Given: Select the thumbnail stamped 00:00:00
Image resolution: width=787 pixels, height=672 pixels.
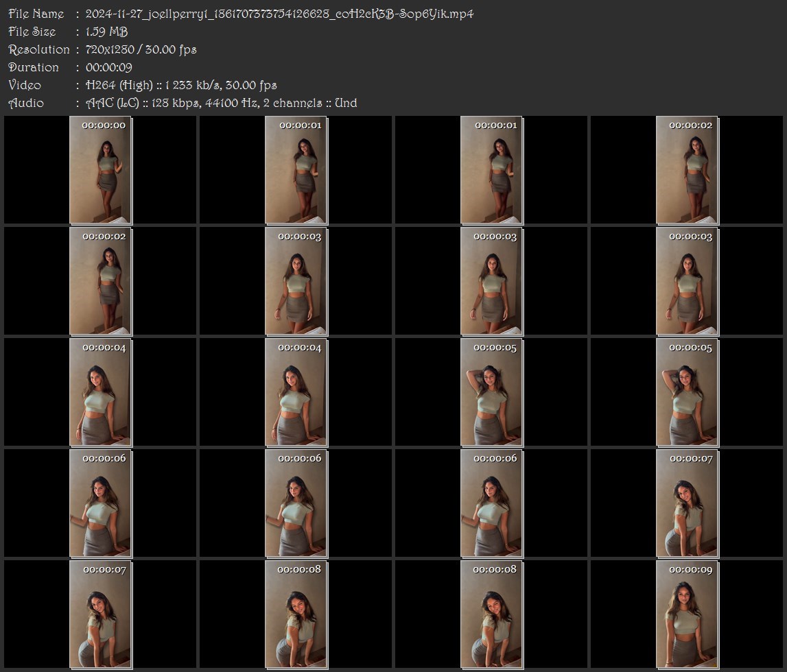Looking at the screenshot, I should coord(100,170).
